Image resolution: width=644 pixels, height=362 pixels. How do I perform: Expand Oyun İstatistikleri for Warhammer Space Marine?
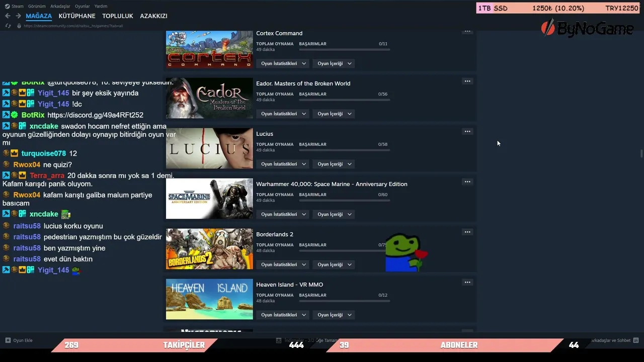[283, 214]
